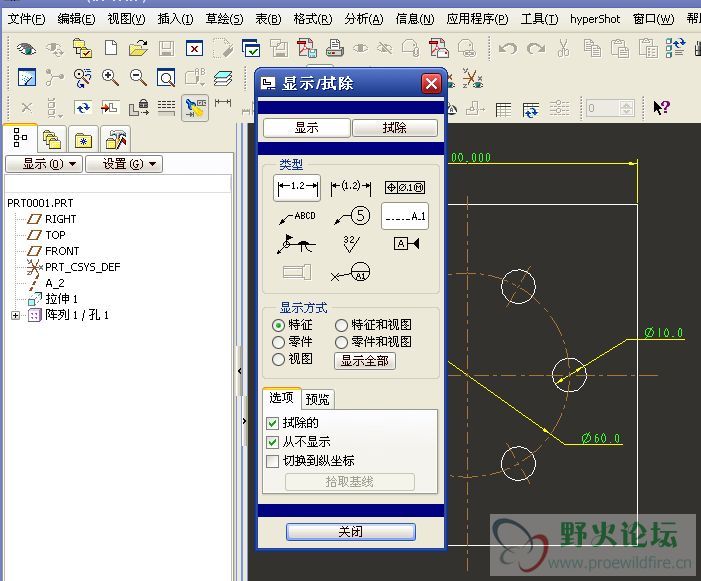The width and height of the screenshot is (701, 581).
Task: Select the favorites tab icon
Action: click(84, 140)
